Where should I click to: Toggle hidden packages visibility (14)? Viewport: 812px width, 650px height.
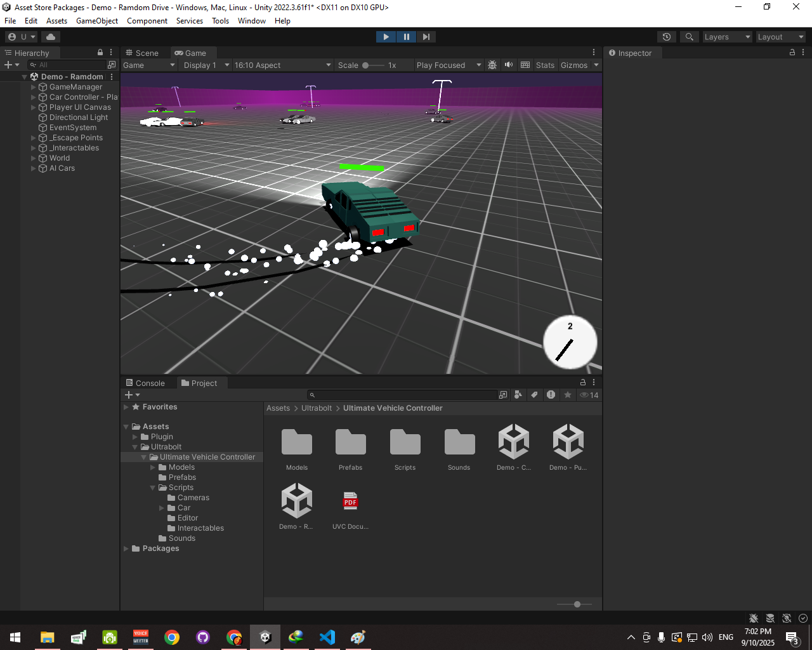[x=589, y=395]
